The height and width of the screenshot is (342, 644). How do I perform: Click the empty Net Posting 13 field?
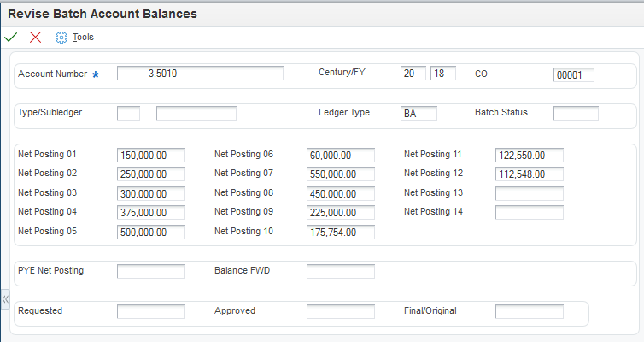(x=530, y=193)
